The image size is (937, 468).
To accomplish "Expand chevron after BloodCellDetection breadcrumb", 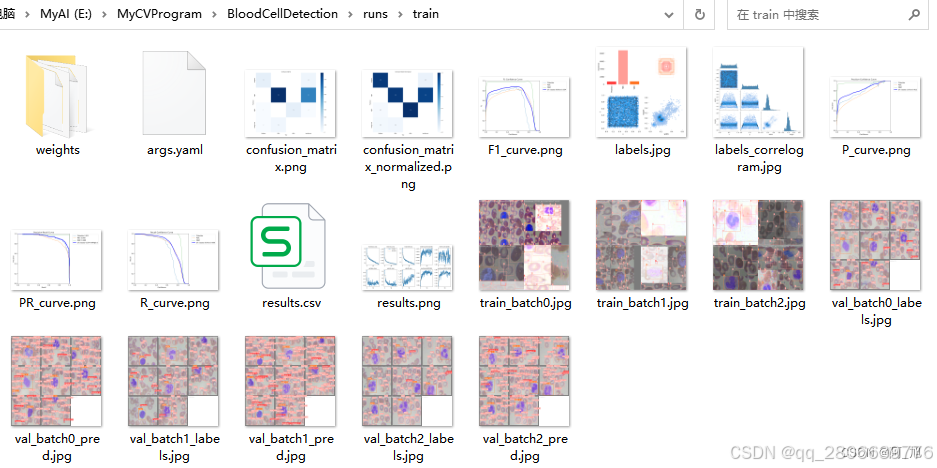I will (x=350, y=14).
